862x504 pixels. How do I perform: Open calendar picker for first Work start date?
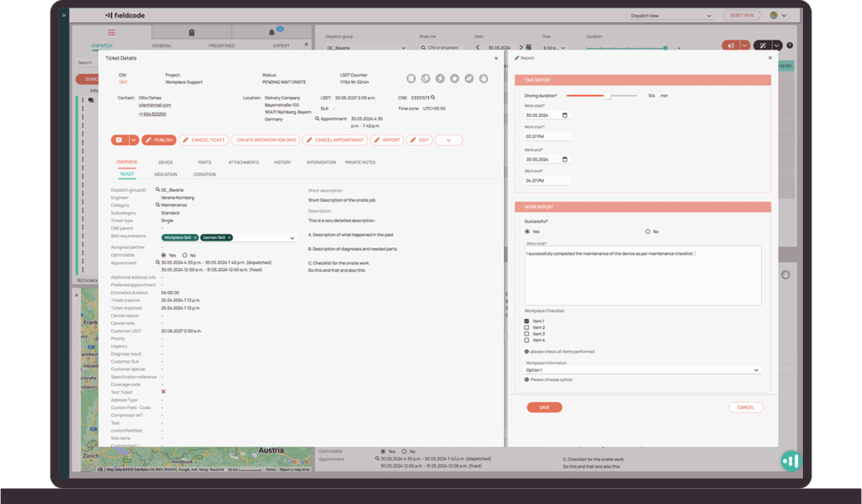(x=564, y=115)
